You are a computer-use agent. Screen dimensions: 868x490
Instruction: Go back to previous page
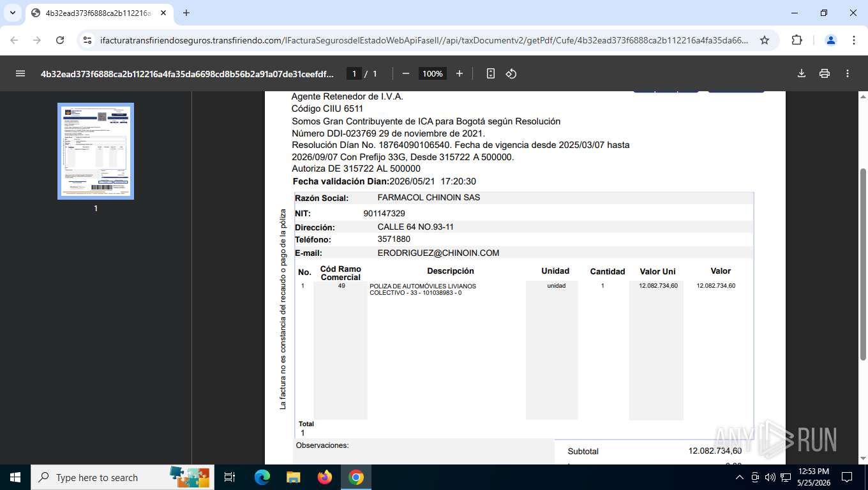pos(14,40)
